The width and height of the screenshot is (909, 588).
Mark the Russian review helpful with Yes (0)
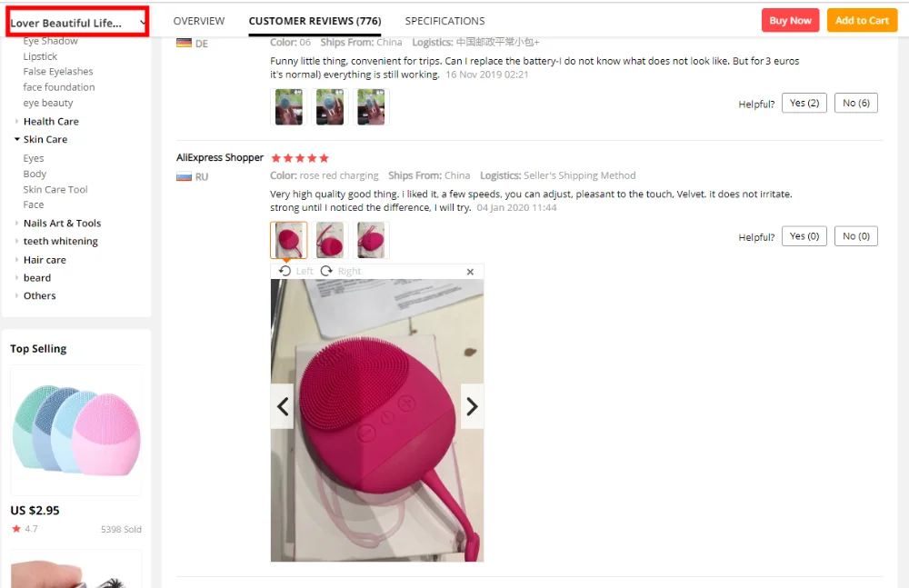click(x=804, y=236)
